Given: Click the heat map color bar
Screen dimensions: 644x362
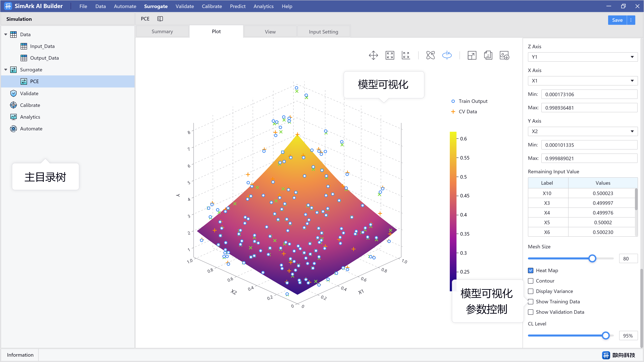Looking at the screenshot, I should click(x=453, y=211).
